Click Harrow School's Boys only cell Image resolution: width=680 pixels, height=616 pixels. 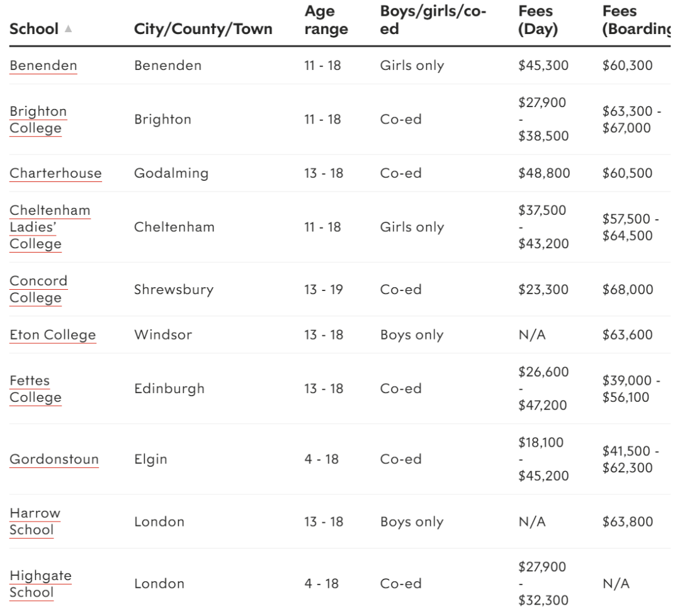coord(412,522)
